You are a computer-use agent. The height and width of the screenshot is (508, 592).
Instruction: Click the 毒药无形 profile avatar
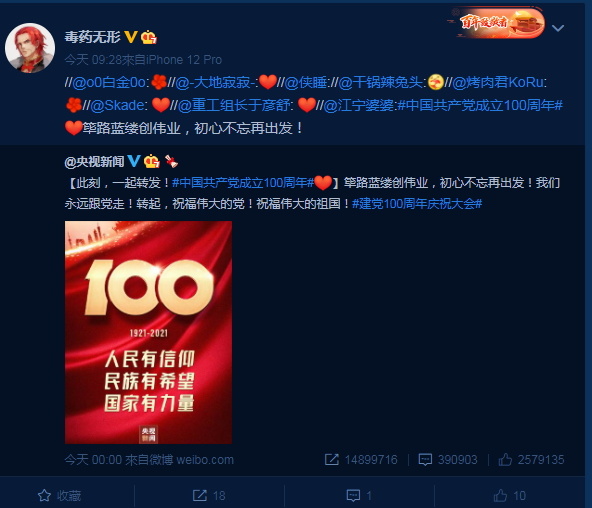30,48
